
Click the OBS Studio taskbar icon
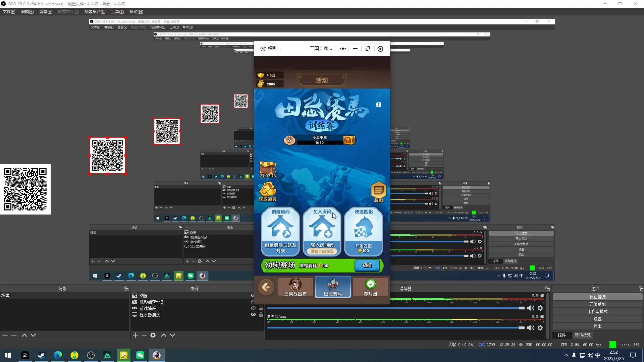click(x=91, y=355)
